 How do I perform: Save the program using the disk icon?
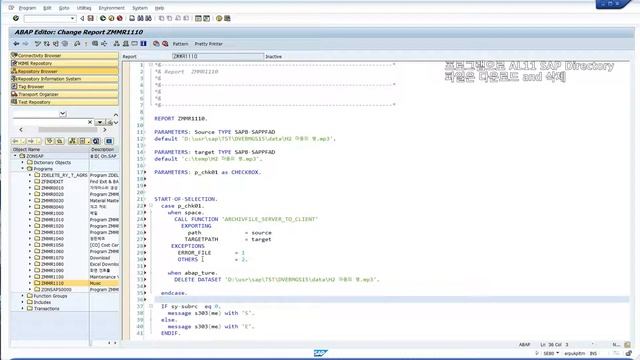pyautogui.click(x=91, y=18)
